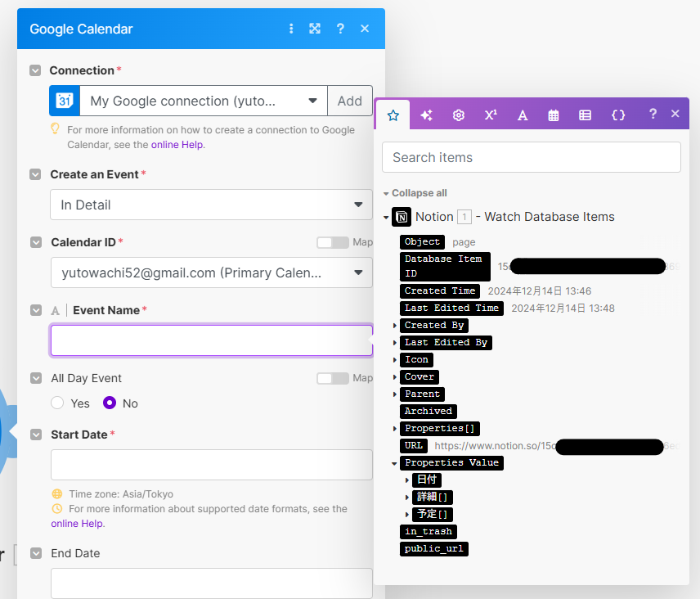Open custom variables braces tab
The width and height of the screenshot is (700, 599).
pyautogui.click(x=618, y=115)
